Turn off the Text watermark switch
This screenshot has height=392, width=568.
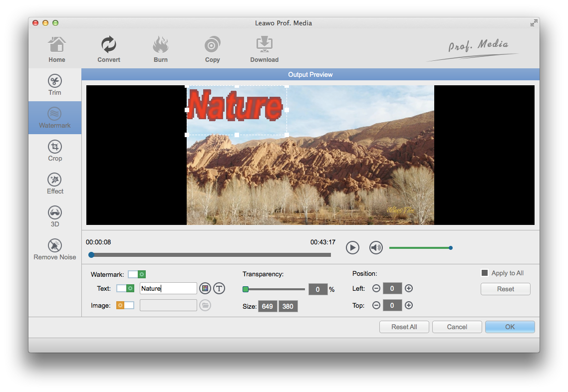tap(125, 288)
